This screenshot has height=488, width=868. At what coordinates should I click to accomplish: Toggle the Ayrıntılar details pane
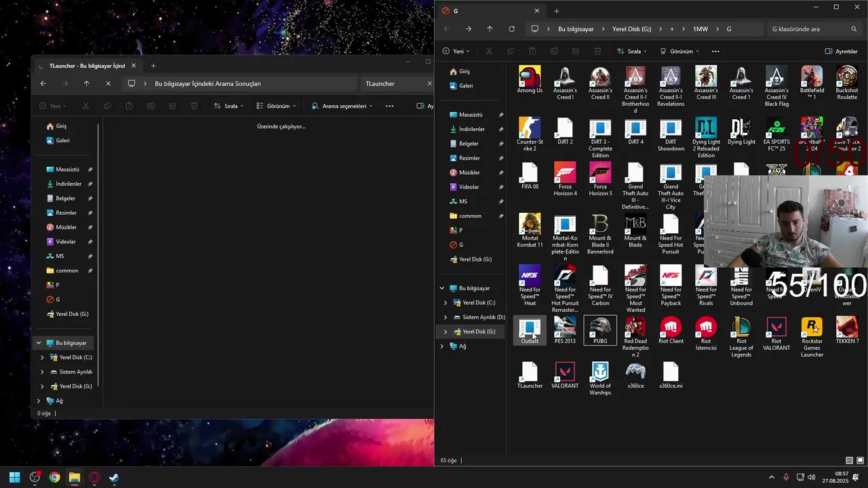point(842,52)
